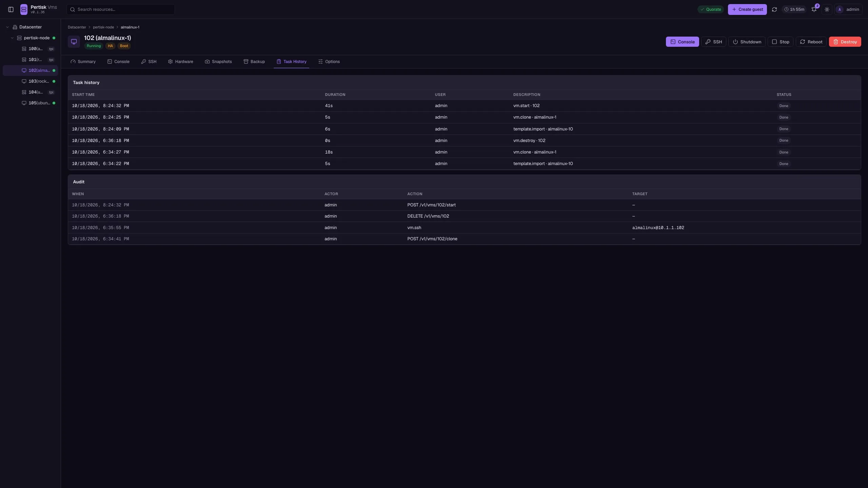Switch to the Summary tab
The height and width of the screenshot is (488, 868).
pos(83,62)
